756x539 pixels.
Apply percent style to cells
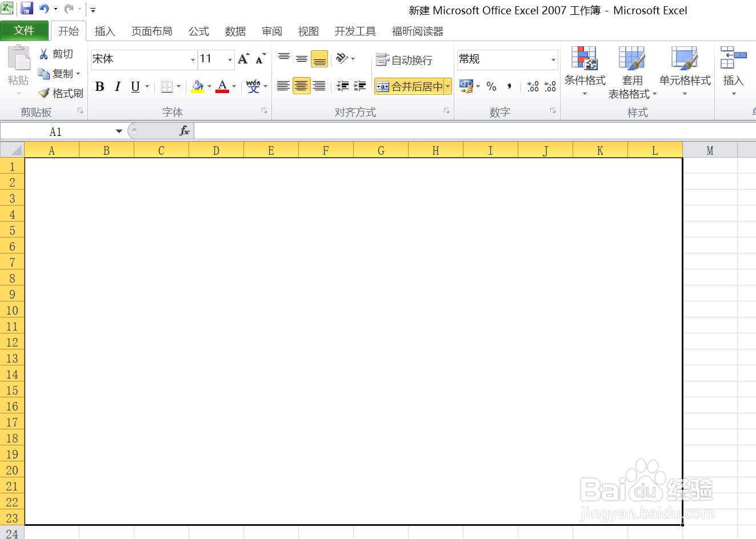pyautogui.click(x=491, y=86)
